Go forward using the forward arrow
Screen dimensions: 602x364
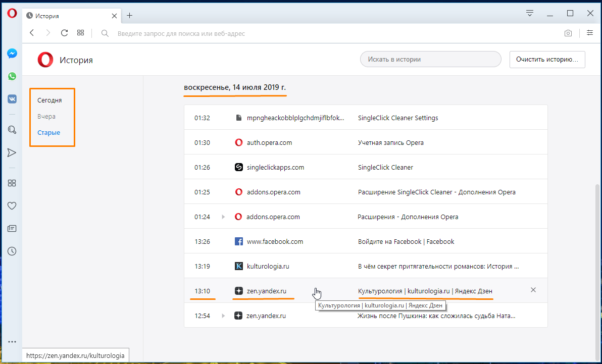48,33
